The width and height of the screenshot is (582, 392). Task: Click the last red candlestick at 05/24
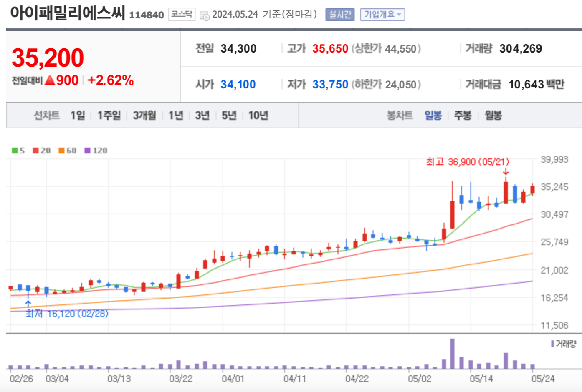[532, 190]
